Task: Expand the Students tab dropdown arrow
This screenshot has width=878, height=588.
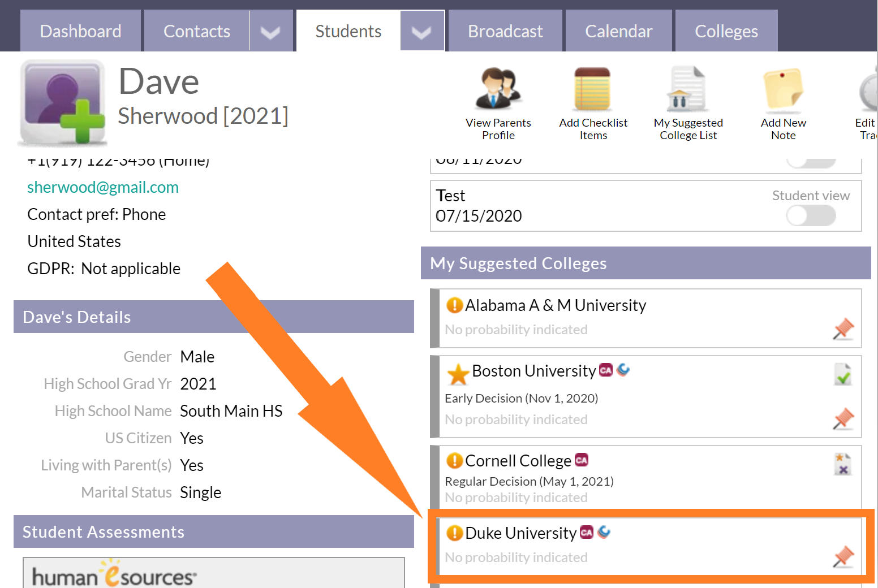Action: click(421, 32)
